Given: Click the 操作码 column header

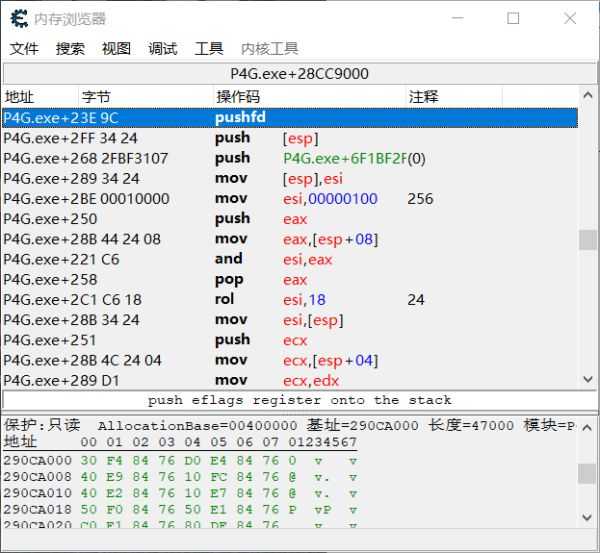Looking at the screenshot, I should pos(238,97).
